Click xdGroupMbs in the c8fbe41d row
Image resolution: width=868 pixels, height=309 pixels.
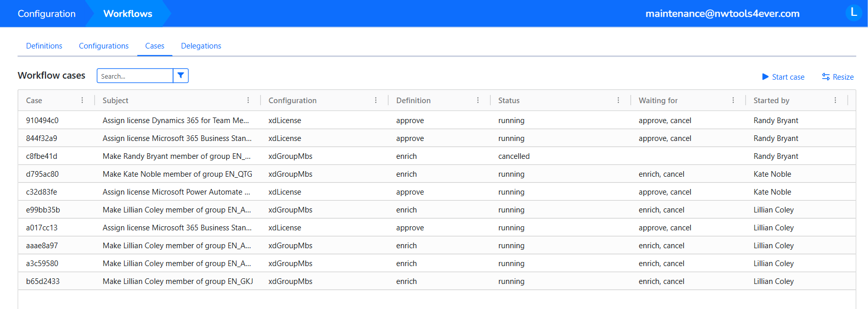coord(291,156)
